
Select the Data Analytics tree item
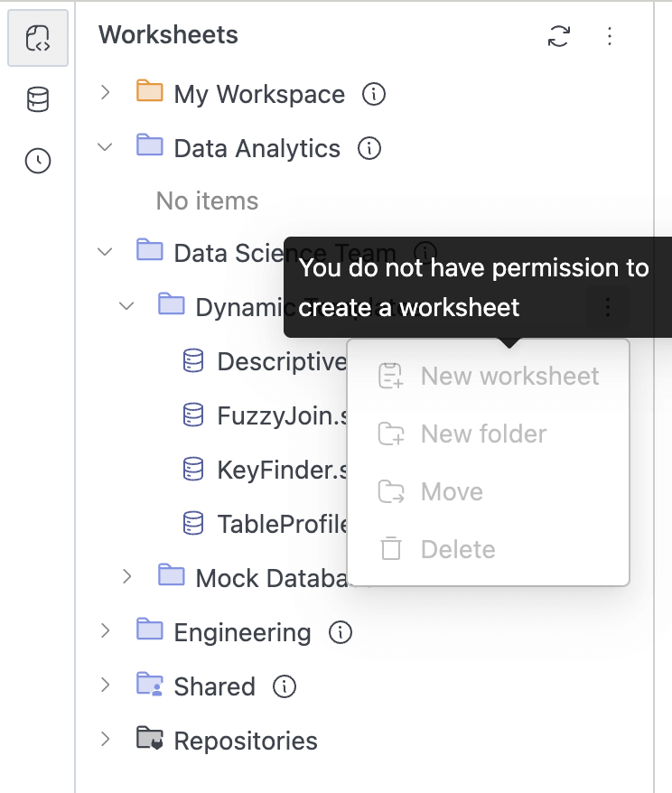[x=257, y=149]
